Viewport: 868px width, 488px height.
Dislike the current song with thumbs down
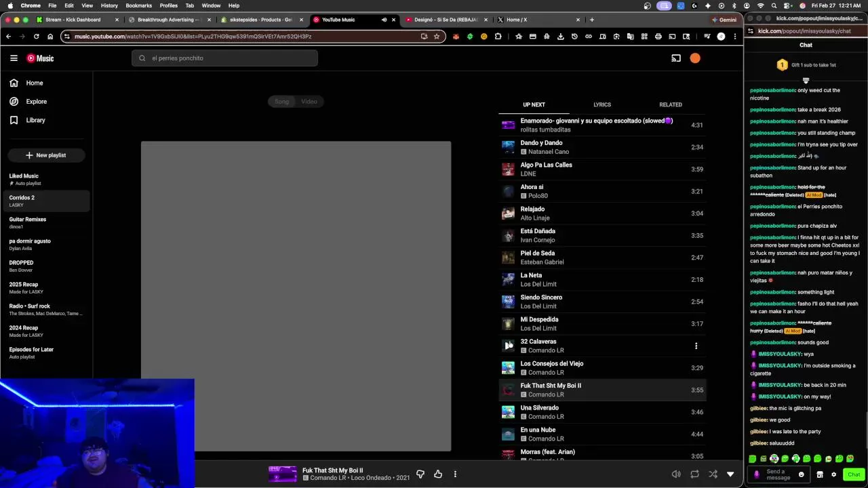click(420, 474)
